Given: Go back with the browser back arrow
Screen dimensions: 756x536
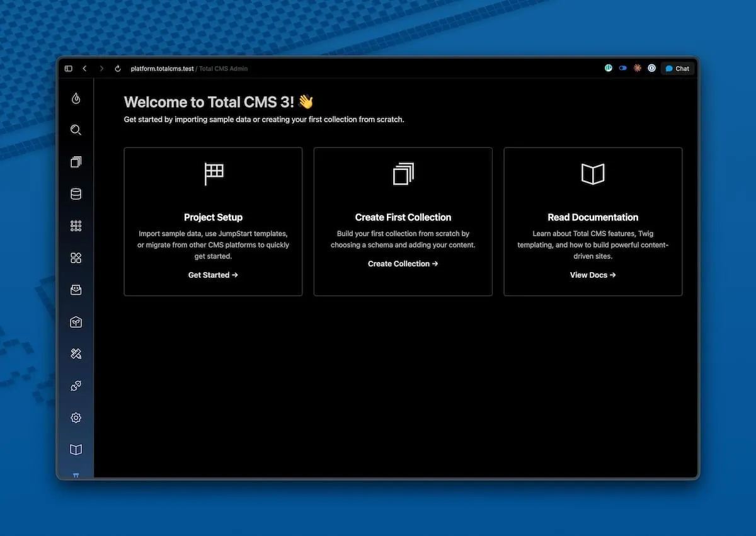Looking at the screenshot, I should 84,69.
